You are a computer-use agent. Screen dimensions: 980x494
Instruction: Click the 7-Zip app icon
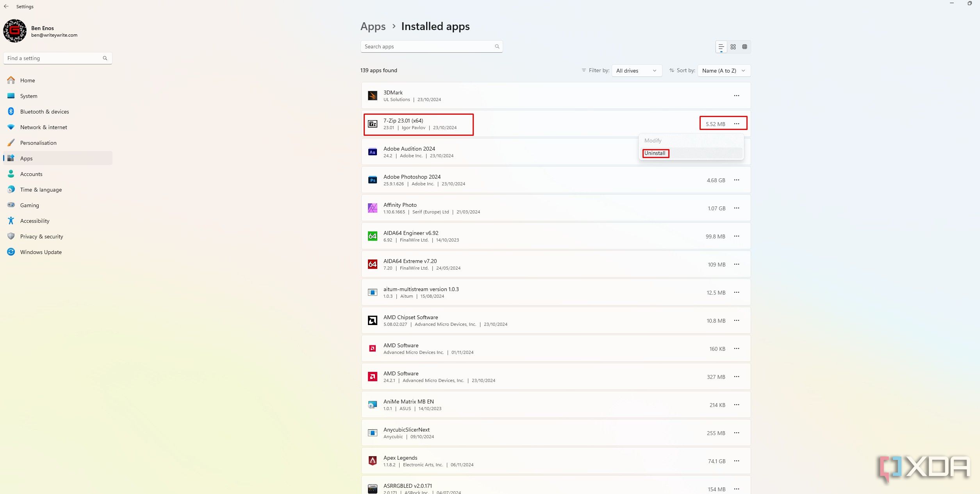pos(373,124)
